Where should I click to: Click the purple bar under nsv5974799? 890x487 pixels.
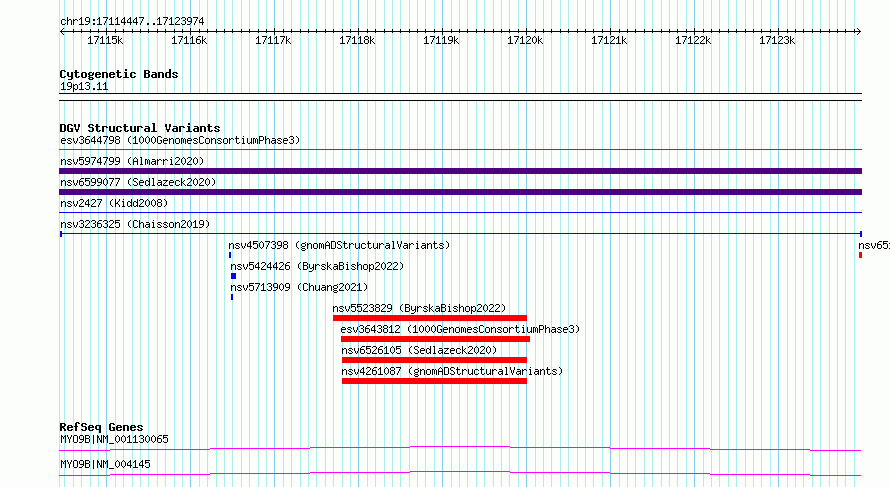460,171
